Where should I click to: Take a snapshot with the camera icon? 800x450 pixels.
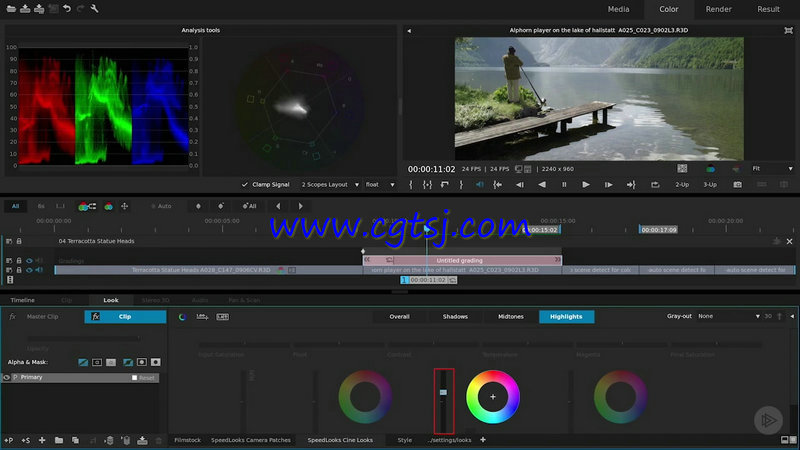pos(738,185)
